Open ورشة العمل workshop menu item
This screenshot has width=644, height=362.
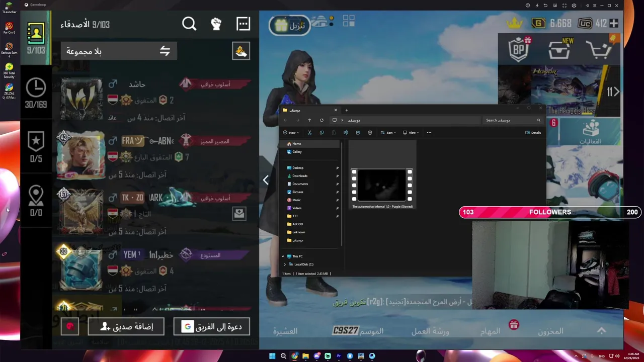[430, 331]
